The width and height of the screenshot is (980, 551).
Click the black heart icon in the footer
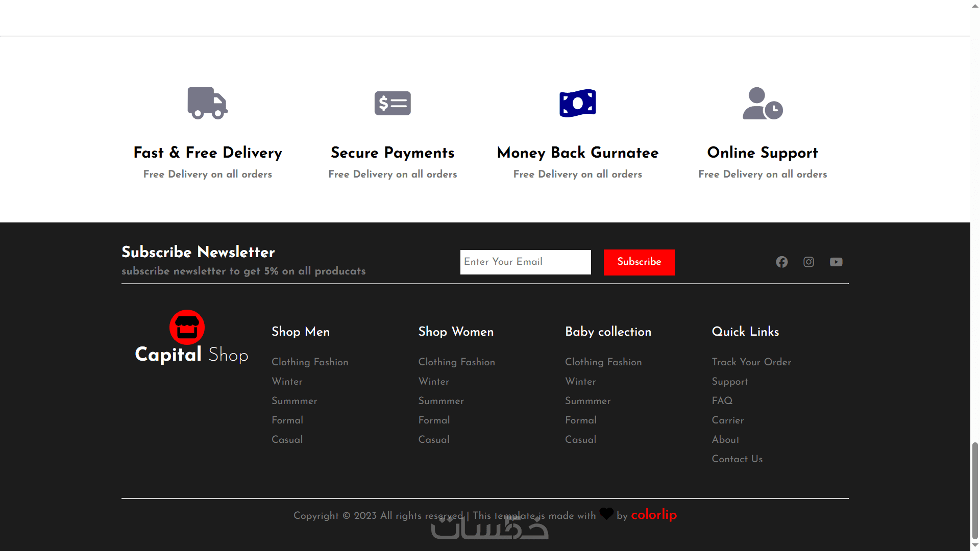coord(606,514)
